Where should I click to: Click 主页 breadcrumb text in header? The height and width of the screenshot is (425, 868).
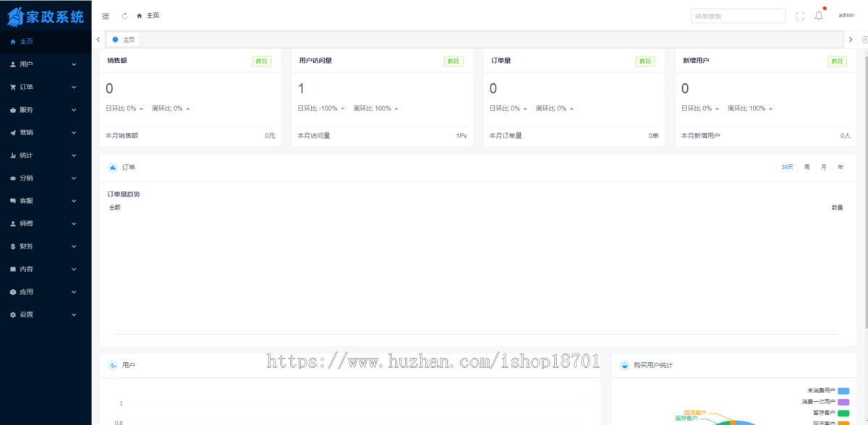[153, 15]
